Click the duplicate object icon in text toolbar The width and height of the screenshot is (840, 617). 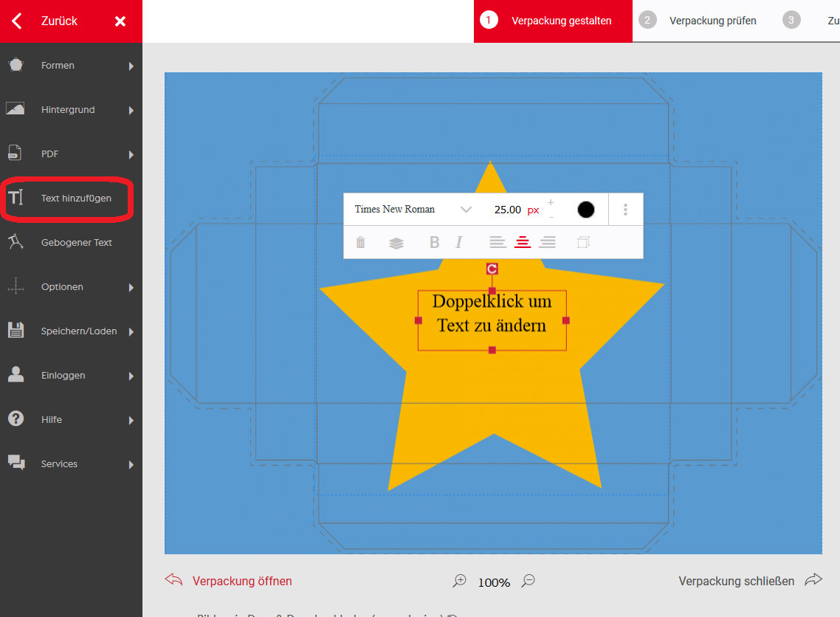tap(583, 242)
